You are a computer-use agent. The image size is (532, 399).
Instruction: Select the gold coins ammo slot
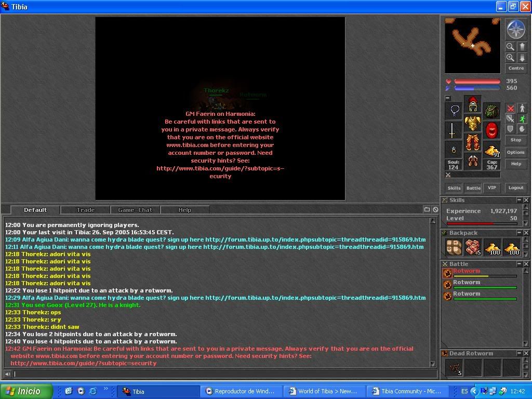pyautogui.click(x=491, y=149)
